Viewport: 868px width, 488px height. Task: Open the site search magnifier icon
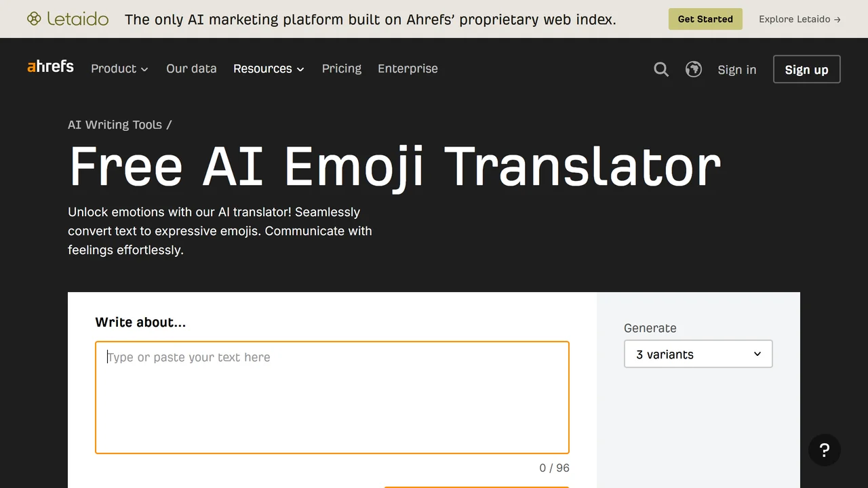click(x=661, y=69)
